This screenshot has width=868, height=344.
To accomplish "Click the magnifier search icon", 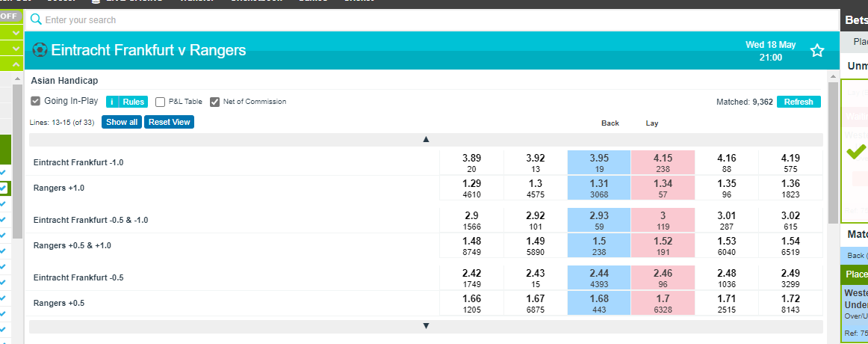I will [36, 19].
